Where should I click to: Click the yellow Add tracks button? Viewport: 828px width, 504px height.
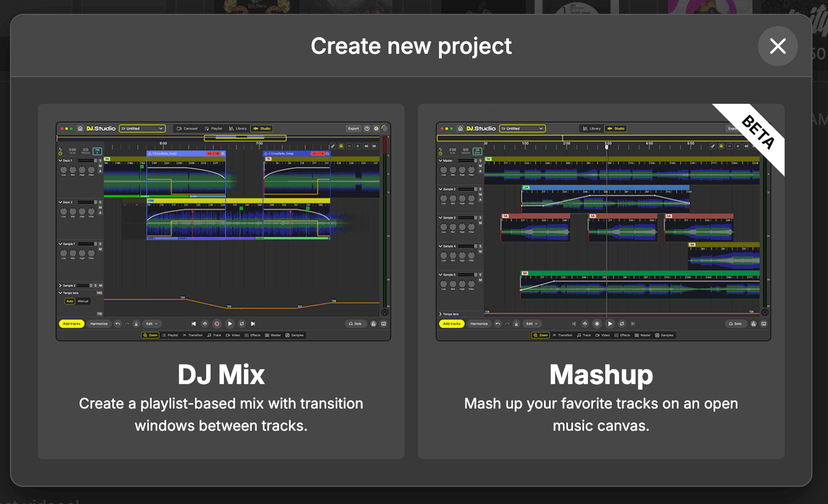[x=71, y=324]
